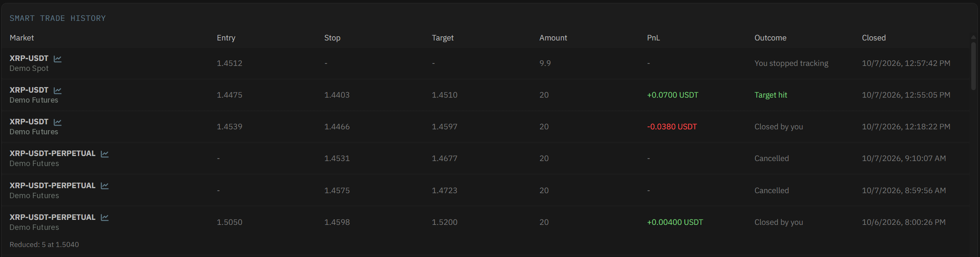Open chart icon for XRP-USDT Demo Spot trade
The height and width of the screenshot is (257, 980).
(x=57, y=59)
